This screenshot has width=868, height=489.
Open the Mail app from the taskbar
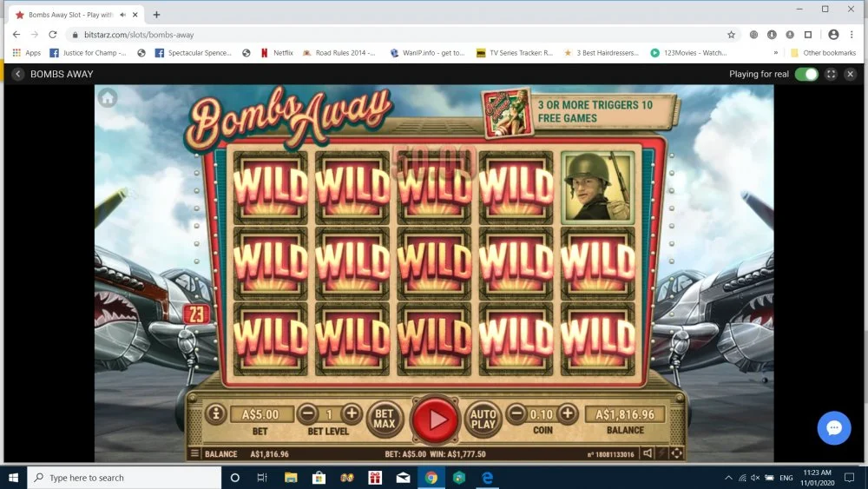pyautogui.click(x=403, y=478)
